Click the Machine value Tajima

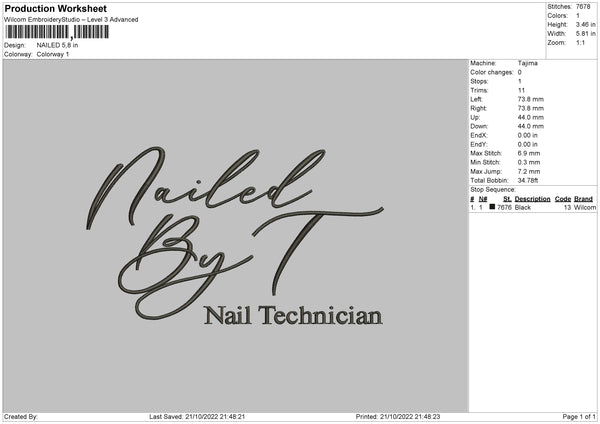(528, 63)
